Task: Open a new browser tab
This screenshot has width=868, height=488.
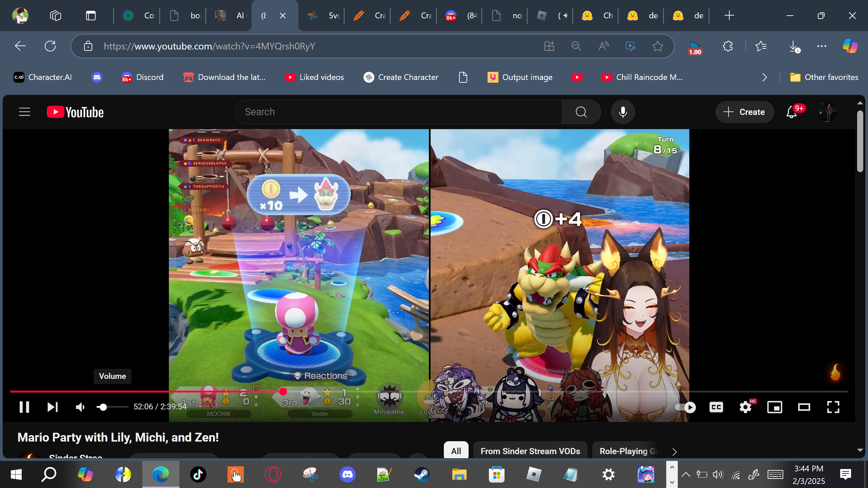Action: [x=729, y=16]
